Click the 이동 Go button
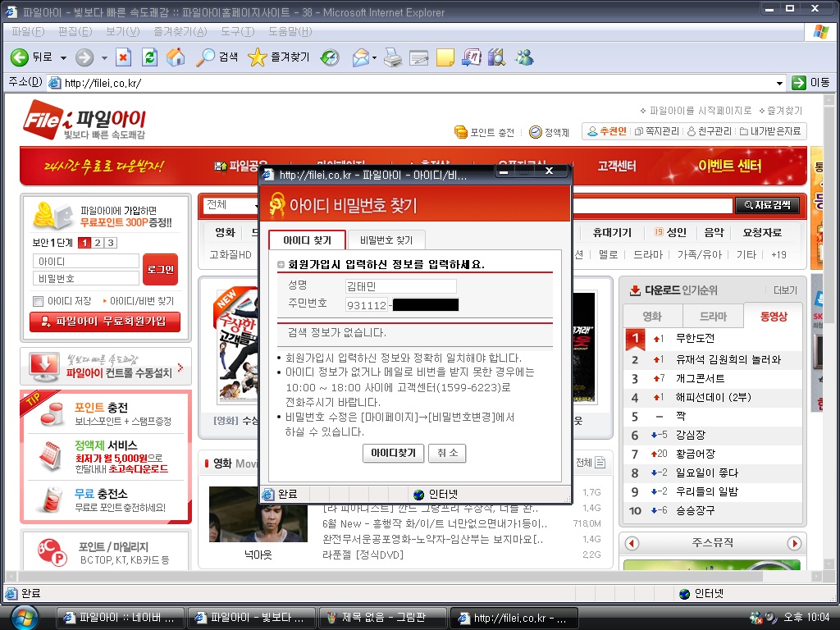The width and height of the screenshot is (840, 630). coord(810,83)
